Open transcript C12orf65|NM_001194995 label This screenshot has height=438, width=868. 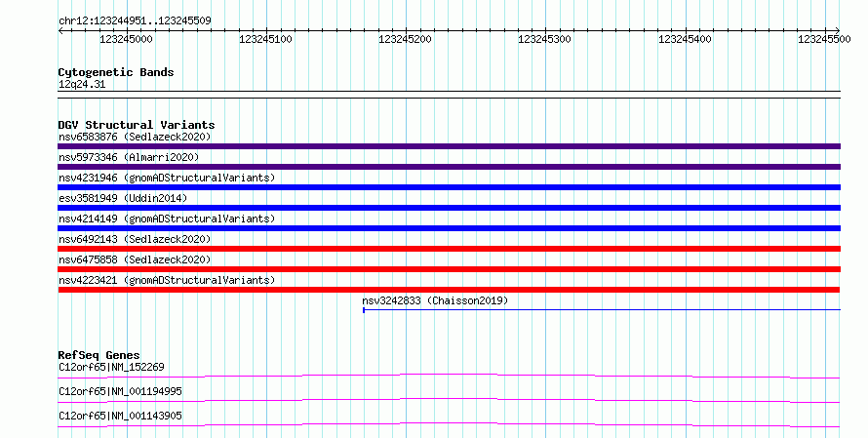point(120,391)
